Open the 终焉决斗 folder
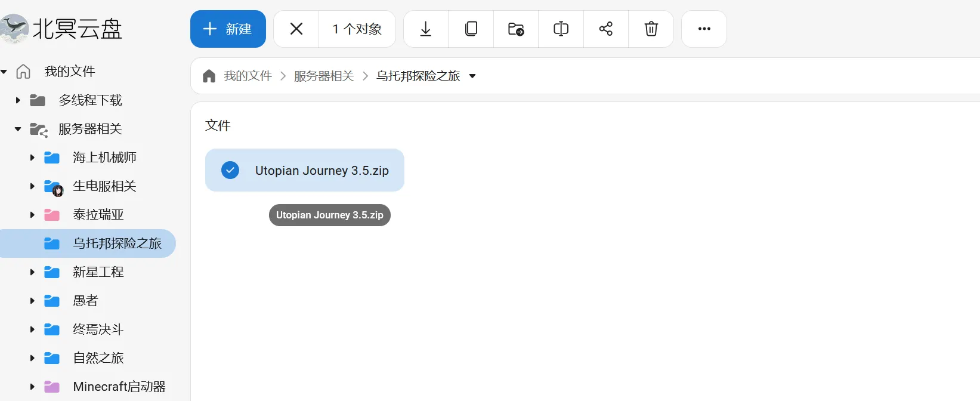The image size is (980, 401). [x=98, y=329]
